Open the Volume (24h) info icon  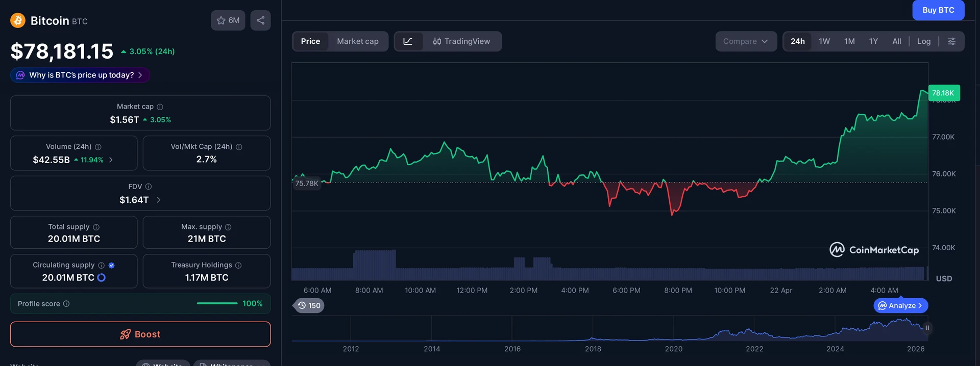point(98,147)
